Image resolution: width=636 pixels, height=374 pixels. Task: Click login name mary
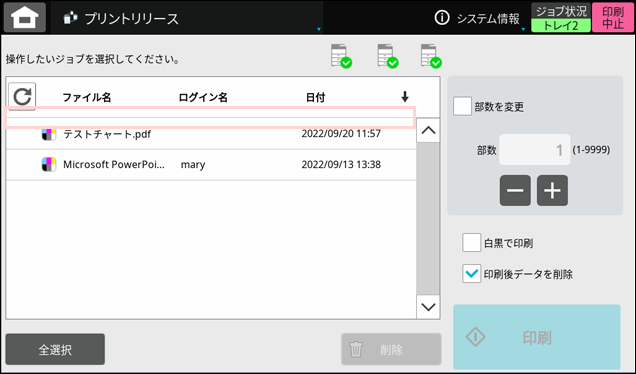pos(193,165)
